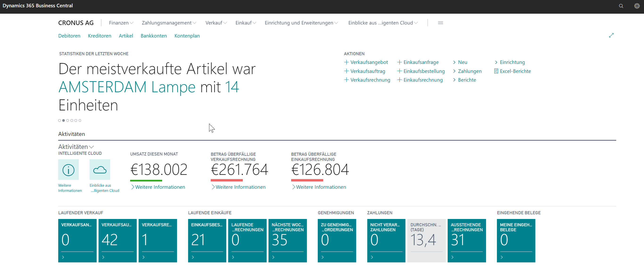Click plus icon next to Verkaufsauftrag

pyautogui.click(x=347, y=71)
